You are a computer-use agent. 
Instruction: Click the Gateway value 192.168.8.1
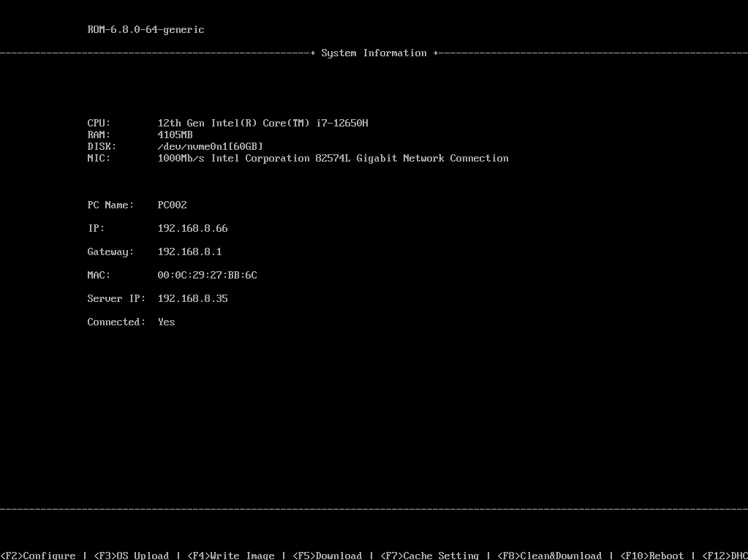click(190, 251)
